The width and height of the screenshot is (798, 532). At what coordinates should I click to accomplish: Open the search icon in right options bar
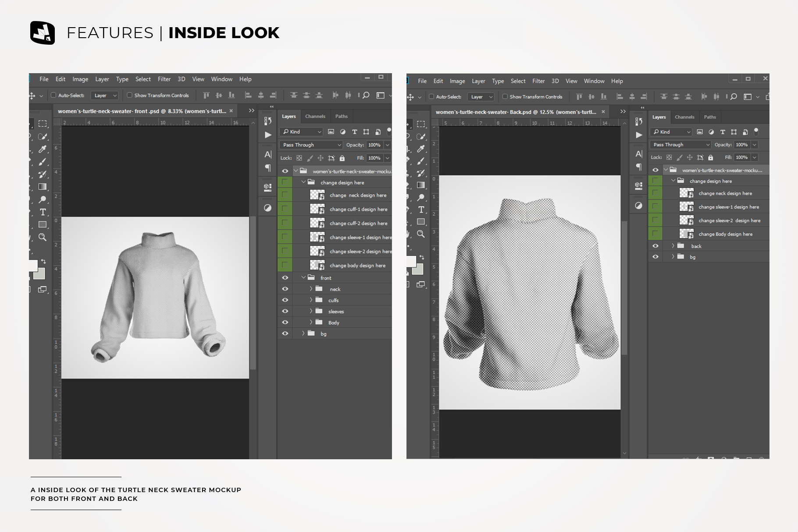coord(734,97)
